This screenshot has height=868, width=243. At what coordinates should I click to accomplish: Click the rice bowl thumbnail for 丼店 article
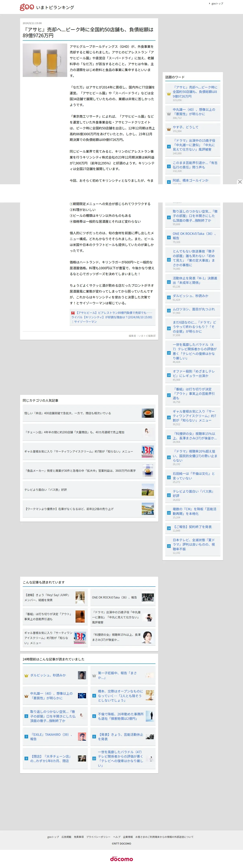click(x=148, y=413)
